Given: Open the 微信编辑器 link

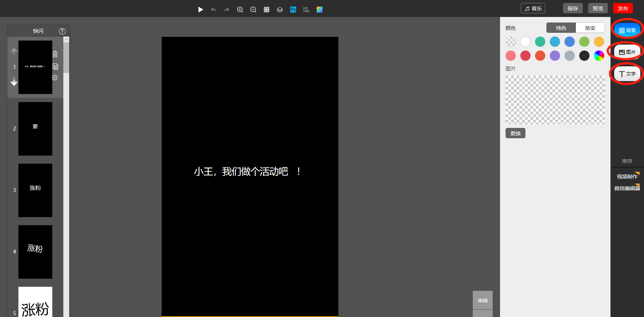Looking at the screenshot, I should [627, 188].
